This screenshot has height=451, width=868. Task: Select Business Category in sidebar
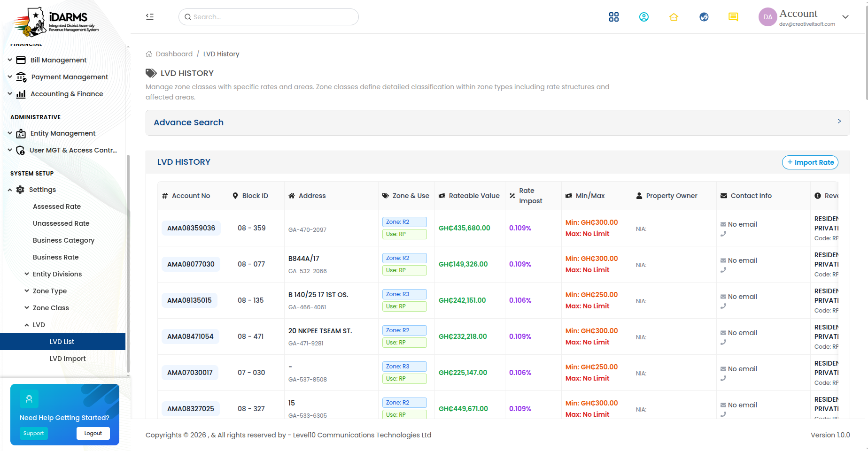click(63, 240)
